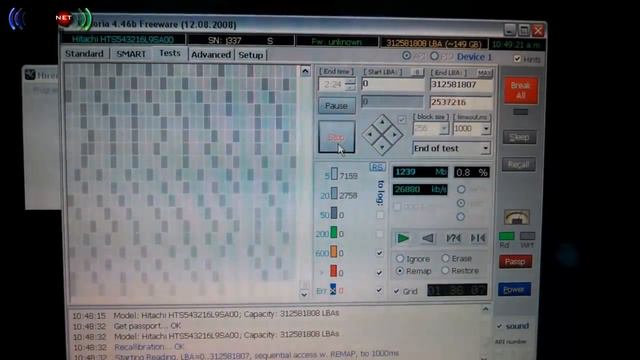Click the up arrow on the diamond navigator
The width and height of the screenshot is (640, 360).
pos(382,122)
